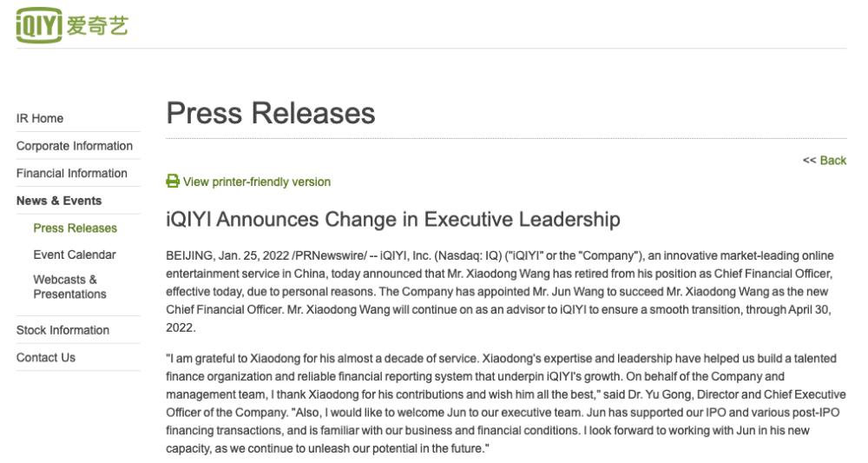Go back using the Back link
The width and height of the screenshot is (868, 463).
tap(832, 161)
